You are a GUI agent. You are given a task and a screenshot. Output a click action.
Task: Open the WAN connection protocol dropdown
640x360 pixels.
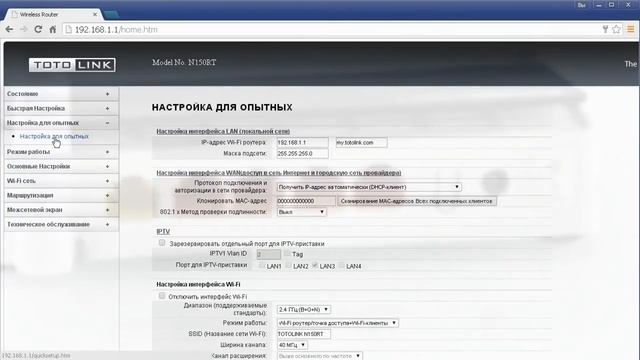pyautogui.click(x=369, y=187)
